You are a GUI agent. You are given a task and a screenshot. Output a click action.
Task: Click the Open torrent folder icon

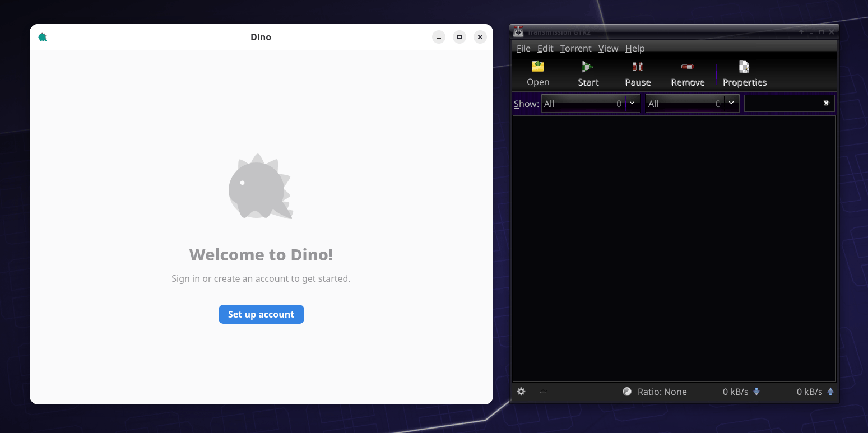(x=538, y=67)
